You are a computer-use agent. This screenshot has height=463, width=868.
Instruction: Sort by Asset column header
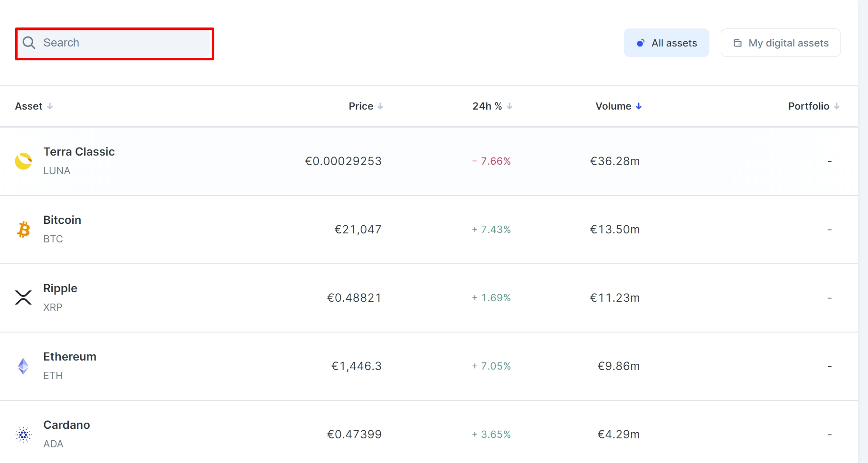34,106
